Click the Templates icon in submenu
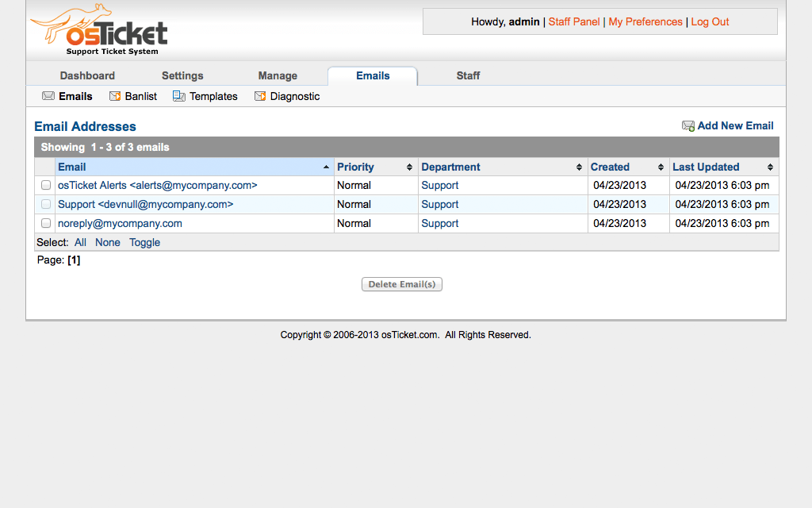 click(179, 96)
